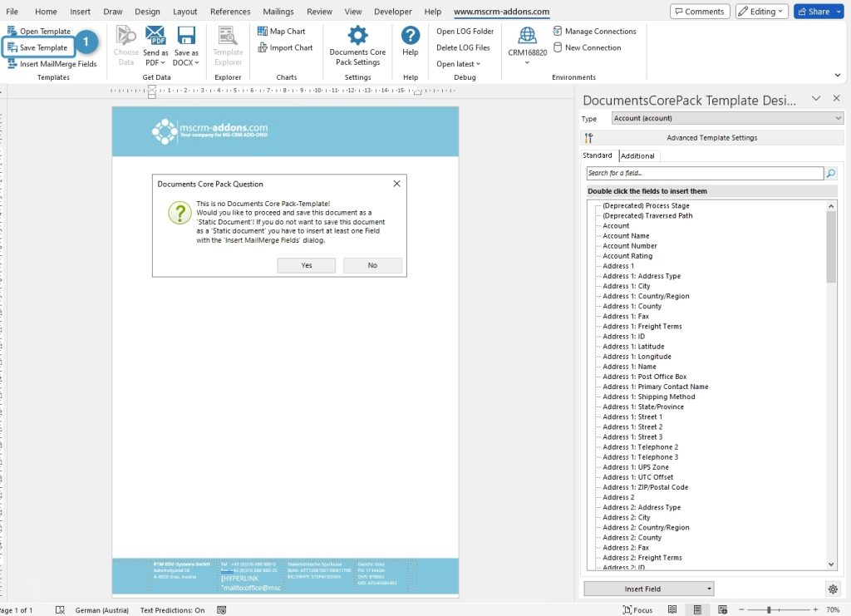Select the Import Chart tool

click(x=285, y=47)
